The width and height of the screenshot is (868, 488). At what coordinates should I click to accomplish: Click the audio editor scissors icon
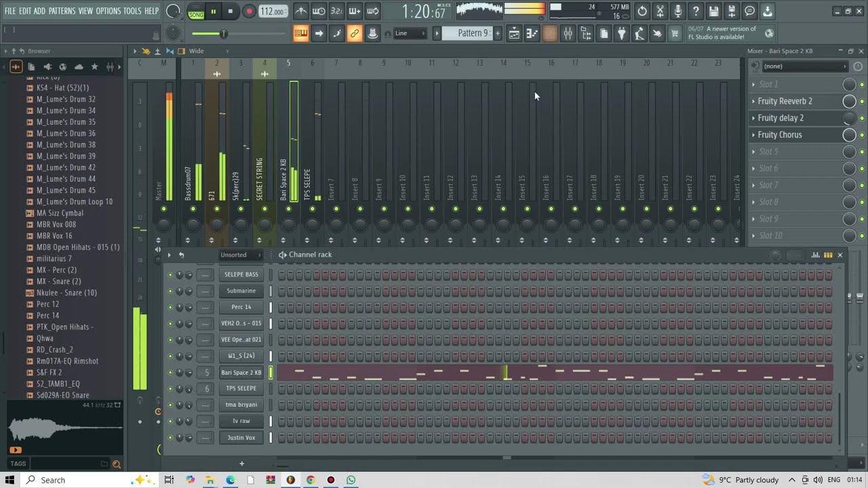coord(660,11)
